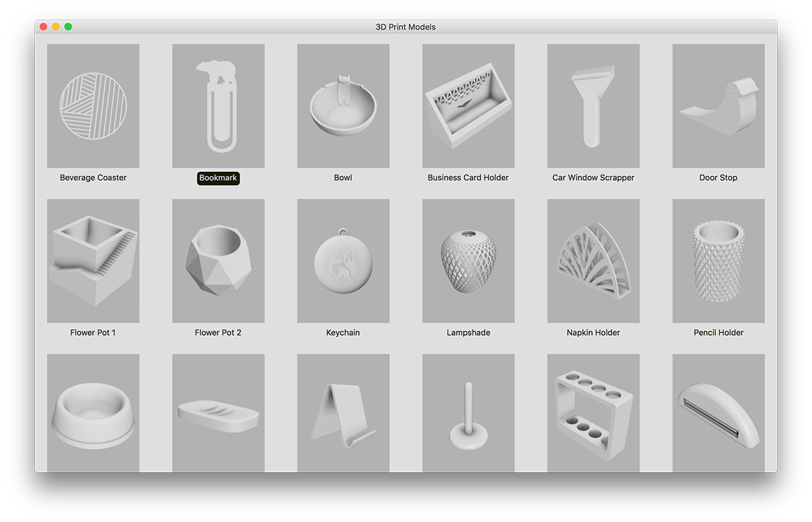Choose the Bowl model thumbnail
This screenshot has height=522, width=812.
point(343,106)
